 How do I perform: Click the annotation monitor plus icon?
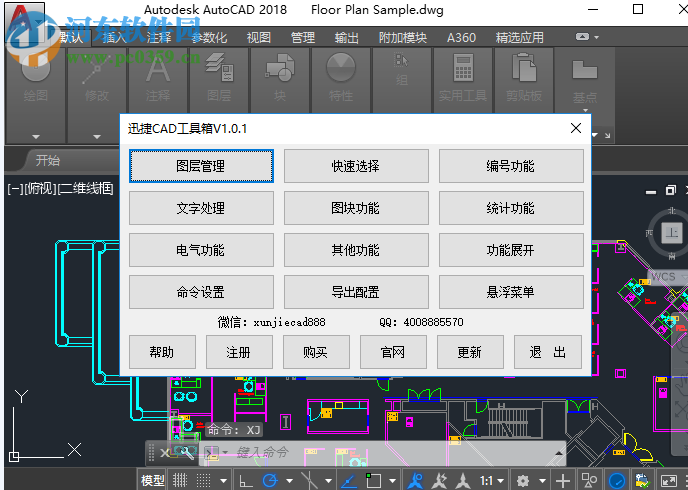pyautogui.click(x=563, y=480)
